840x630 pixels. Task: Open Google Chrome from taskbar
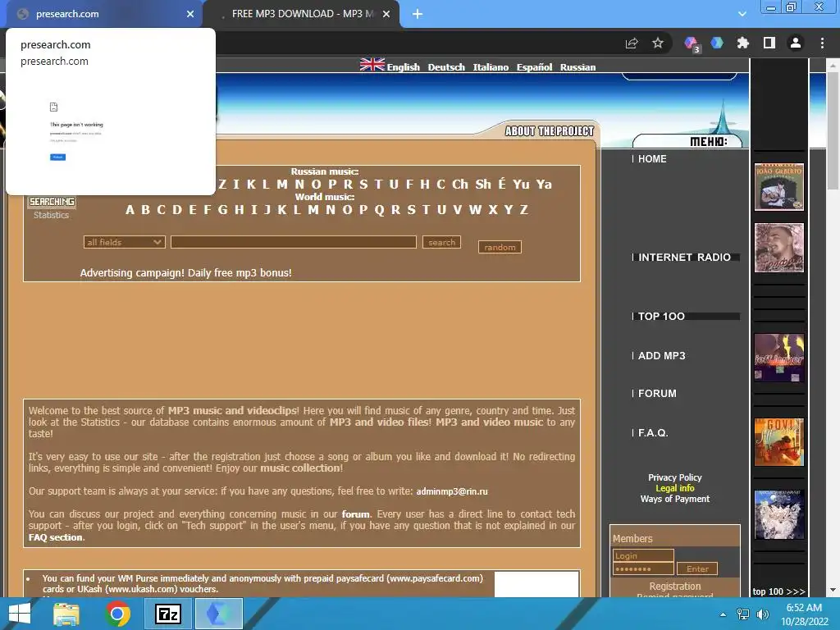click(117, 614)
